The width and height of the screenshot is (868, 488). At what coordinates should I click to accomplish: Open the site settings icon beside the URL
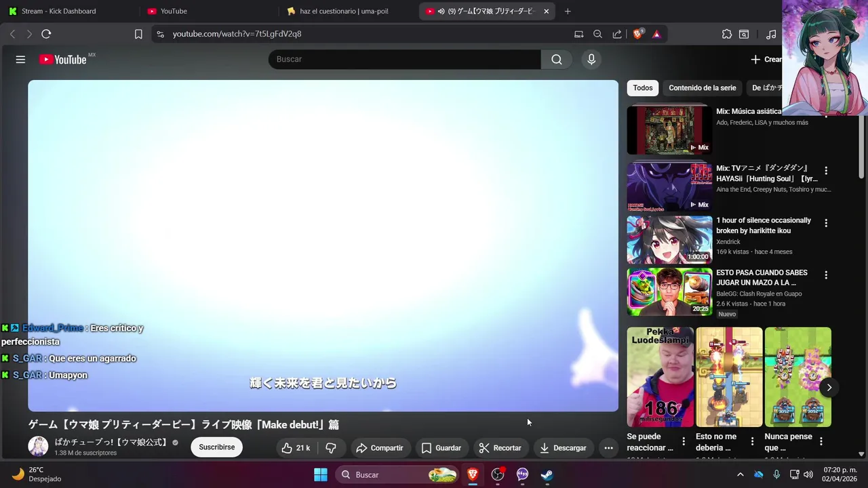click(x=160, y=34)
